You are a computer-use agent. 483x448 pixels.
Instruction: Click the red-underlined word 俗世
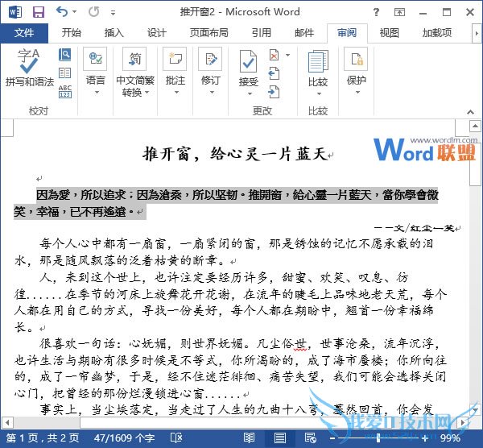pos(295,343)
